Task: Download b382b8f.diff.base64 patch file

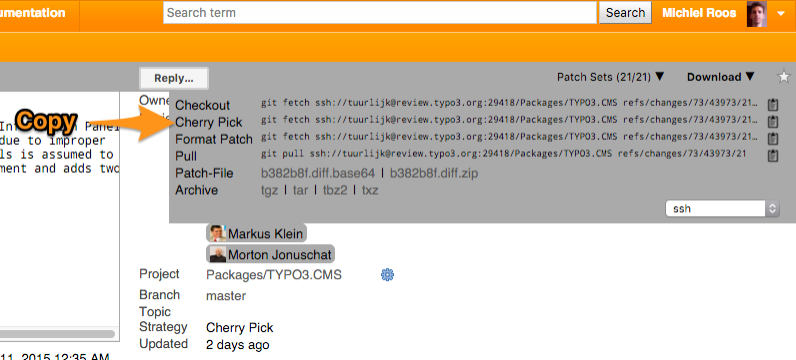Action: pyautogui.click(x=318, y=174)
